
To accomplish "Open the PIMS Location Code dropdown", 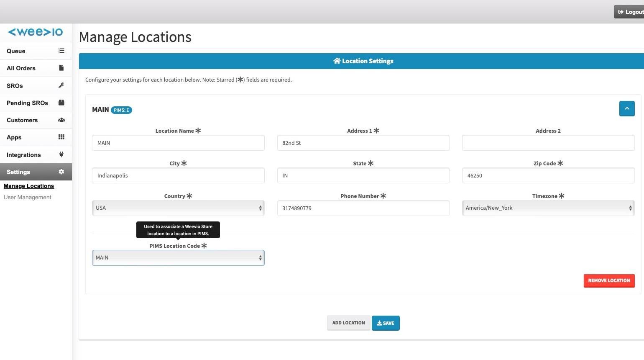I will click(x=178, y=258).
